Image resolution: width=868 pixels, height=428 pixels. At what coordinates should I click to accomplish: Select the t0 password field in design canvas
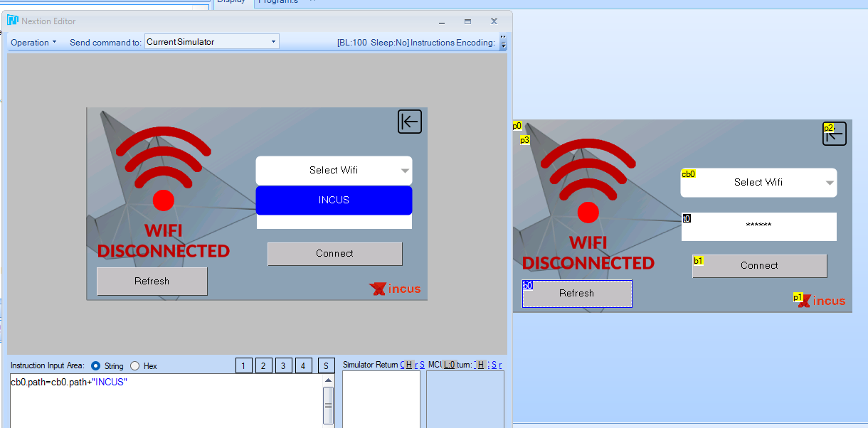758,227
